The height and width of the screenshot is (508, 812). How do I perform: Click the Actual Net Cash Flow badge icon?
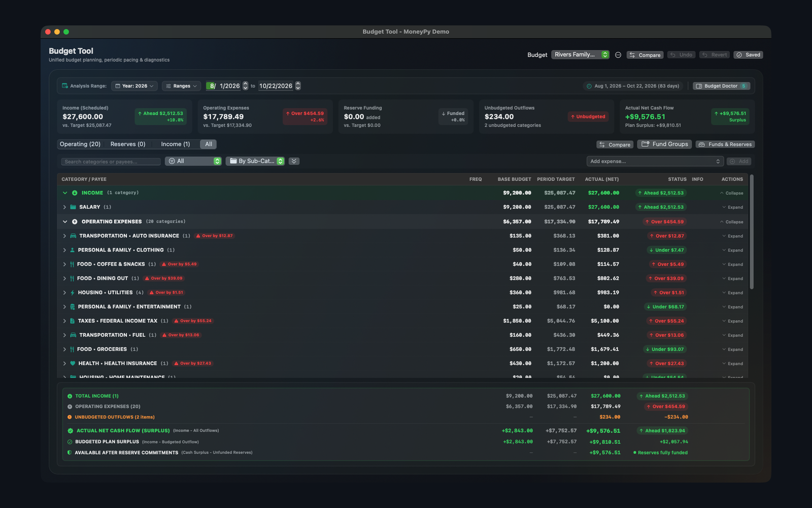tap(70, 431)
